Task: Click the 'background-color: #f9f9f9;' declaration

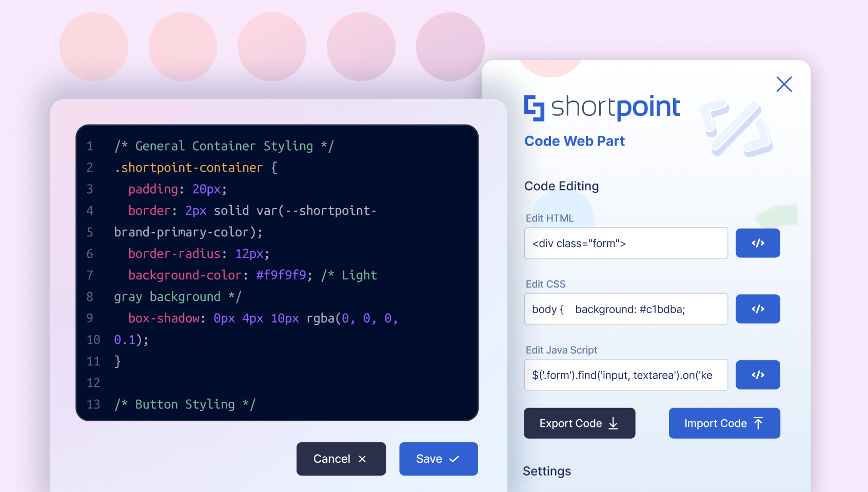Action: coord(220,275)
